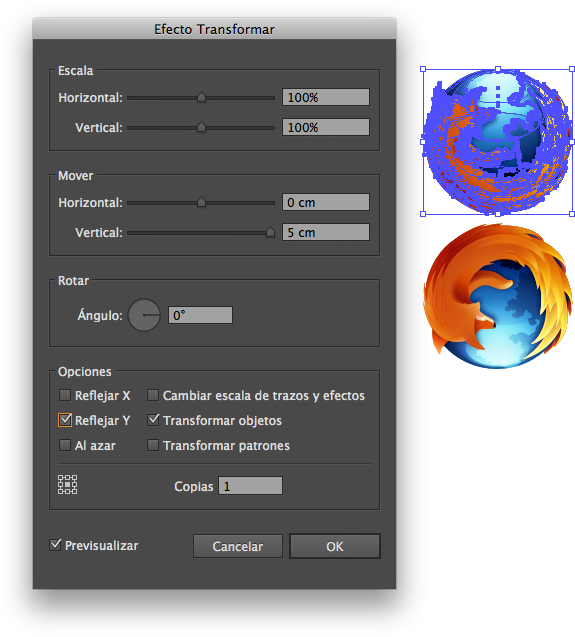The height and width of the screenshot is (637, 575).
Task: Click the Opciones section label
Action: [85, 372]
